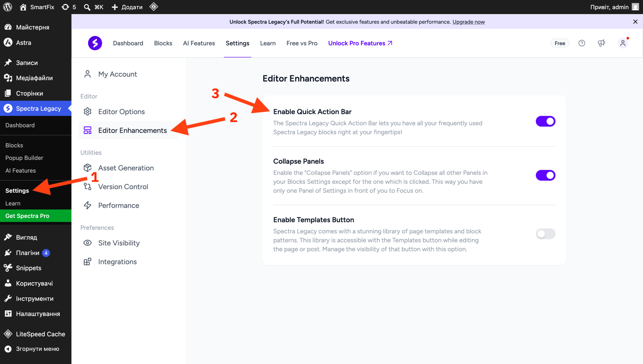Select the Settings tab in header

(238, 43)
